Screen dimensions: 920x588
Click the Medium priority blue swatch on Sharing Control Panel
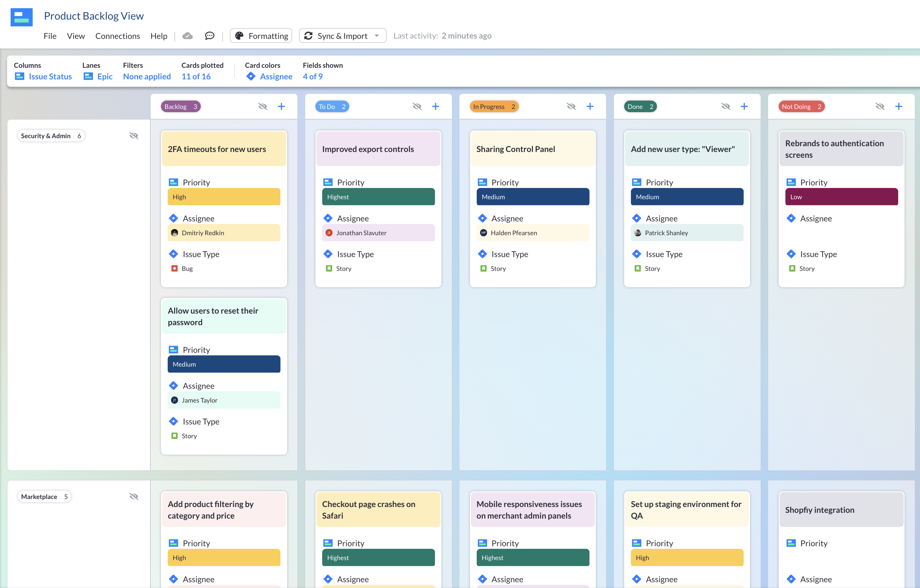(533, 197)
